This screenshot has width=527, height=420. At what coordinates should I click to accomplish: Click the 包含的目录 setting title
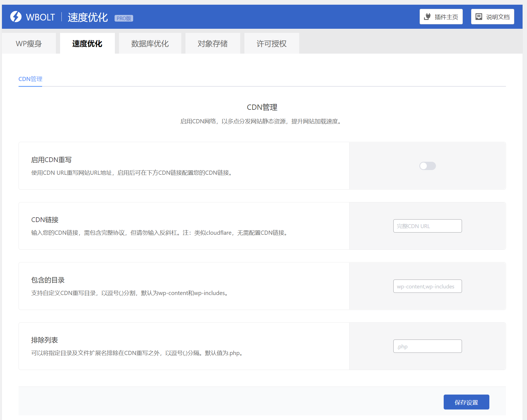pyautogui.click(x=48, y=280)
